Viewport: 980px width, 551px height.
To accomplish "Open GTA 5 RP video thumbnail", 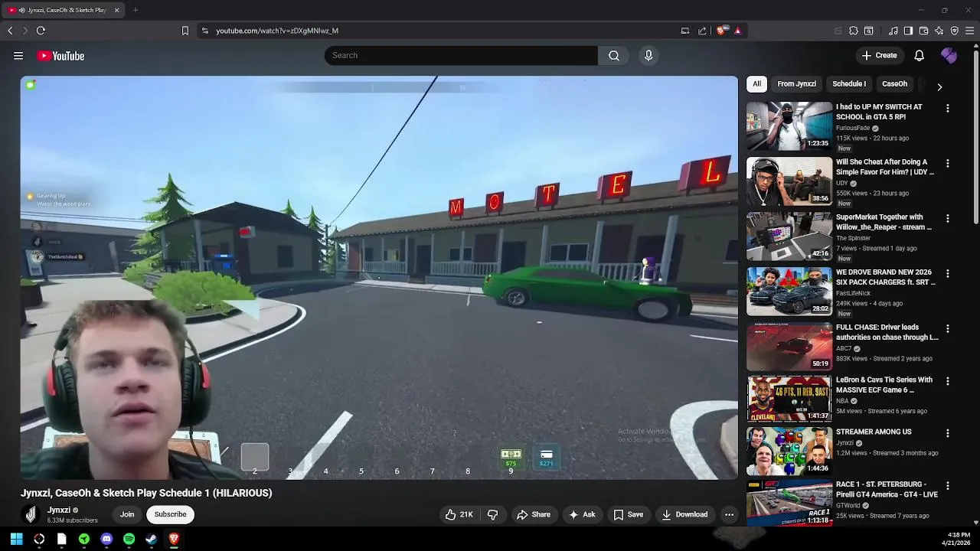I will (x=789, y=126).
